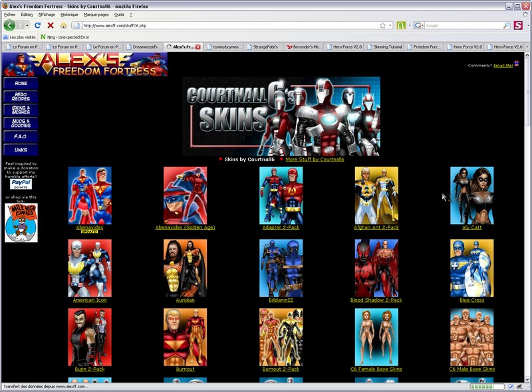Focus the Google search field
This screenshot has width=532, height=392.
click(464, 25)
